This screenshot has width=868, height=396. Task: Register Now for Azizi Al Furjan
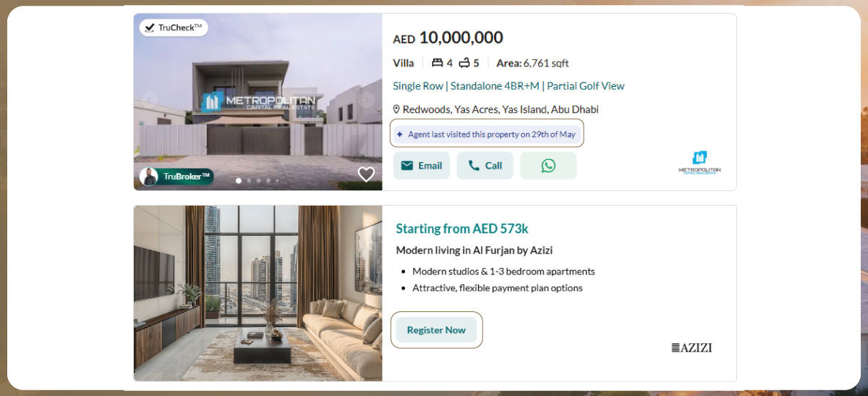tap(436, 329)
